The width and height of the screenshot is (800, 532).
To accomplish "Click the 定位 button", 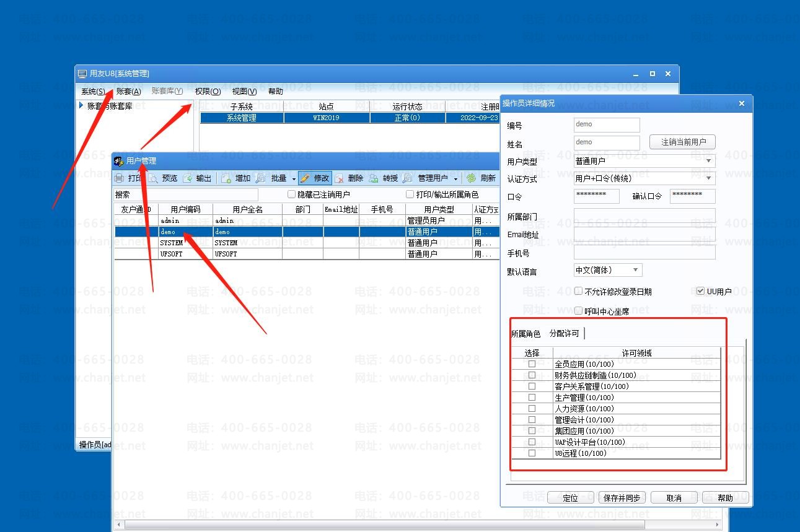I will point(571,498).
